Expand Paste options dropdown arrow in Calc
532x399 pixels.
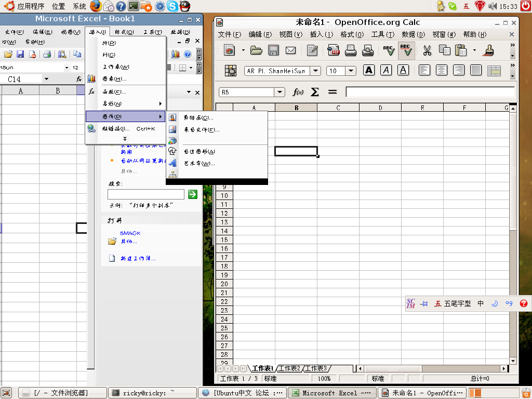tap(474, 50)
